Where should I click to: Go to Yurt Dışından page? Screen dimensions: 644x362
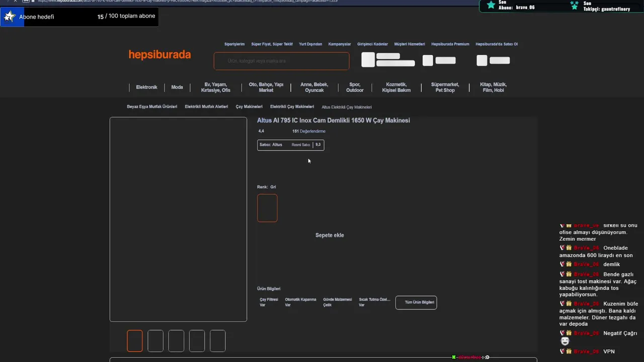pyautogui.click(x=310, y=44)
